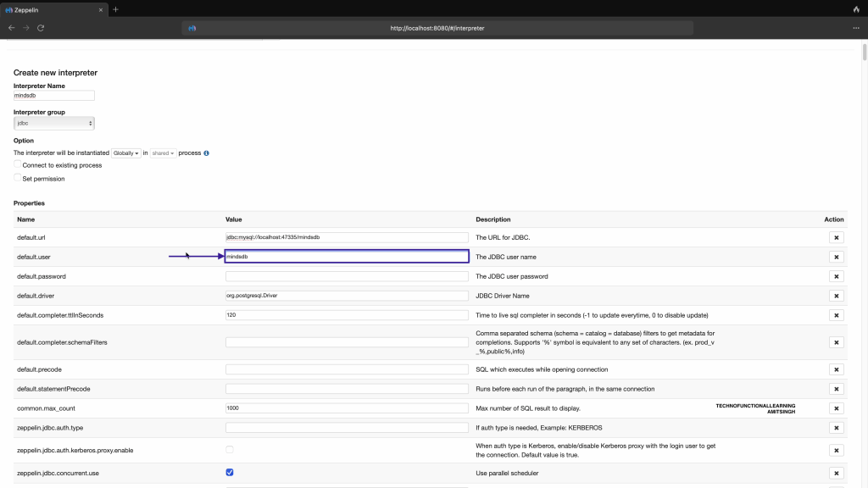Uncheck zeppelin.jdbc.concurrent.use checkbox
This screenshot has width=868, height=488.
point(230,473)
